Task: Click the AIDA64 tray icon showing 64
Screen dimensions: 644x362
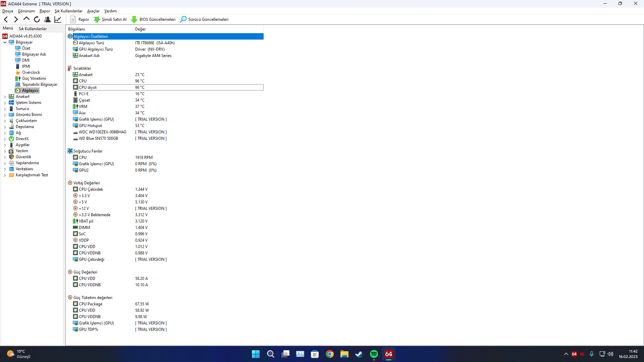Action: pyautogui.click(x=574, y=354)
